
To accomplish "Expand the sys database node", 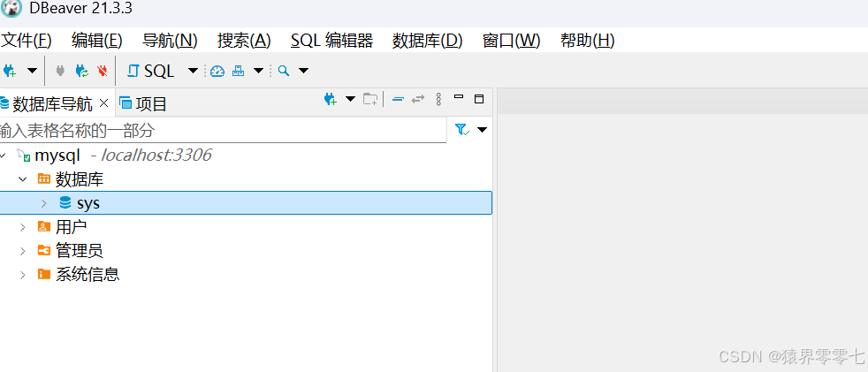I will [44, 203].
